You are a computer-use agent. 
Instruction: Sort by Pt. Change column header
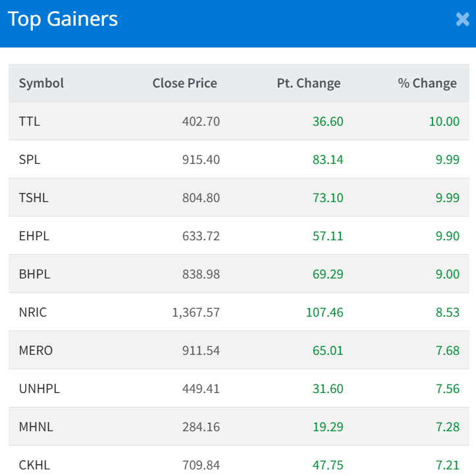coord(309,83)
